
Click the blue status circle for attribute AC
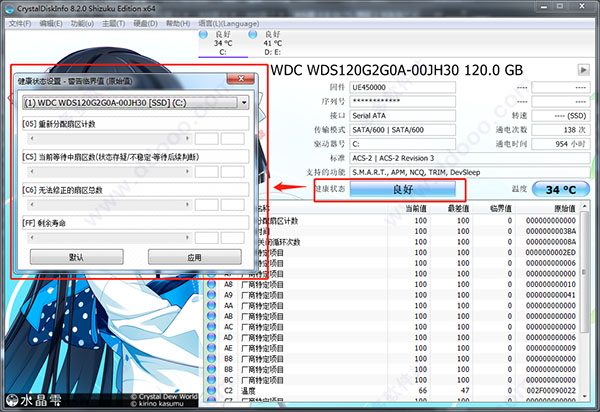click(x=211, y=327)
